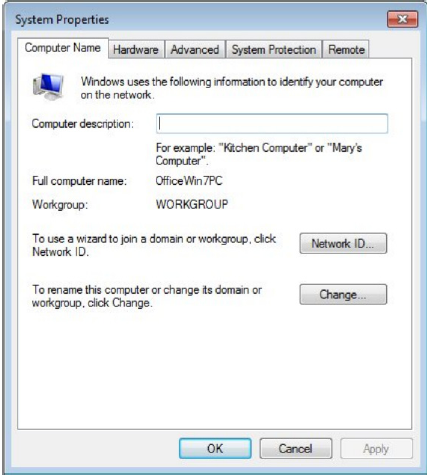Viewport: 430px width, 475px height.
Task: Cancel the System Properties dialog
Action: [296, 448]
